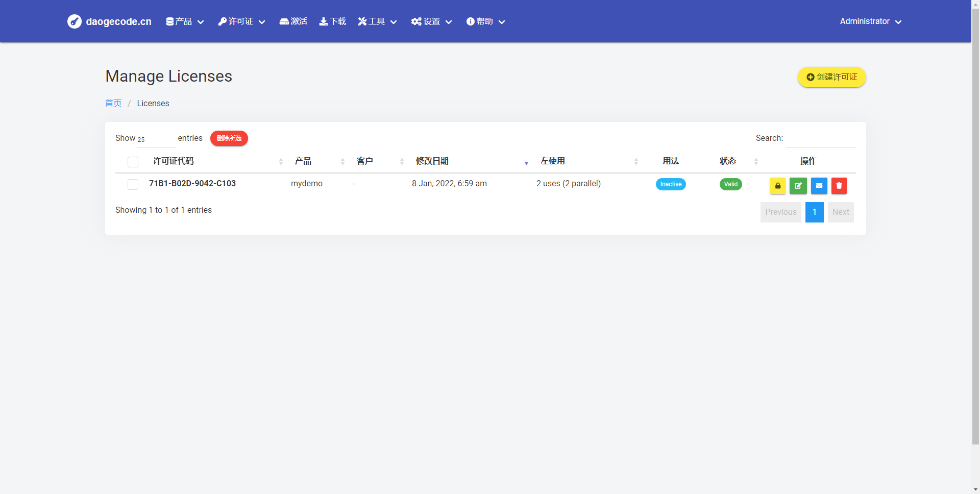The height and width of the screenshot is (494, 980).
Task: Click the 创建许可证 button
Action: pos(832,77)
